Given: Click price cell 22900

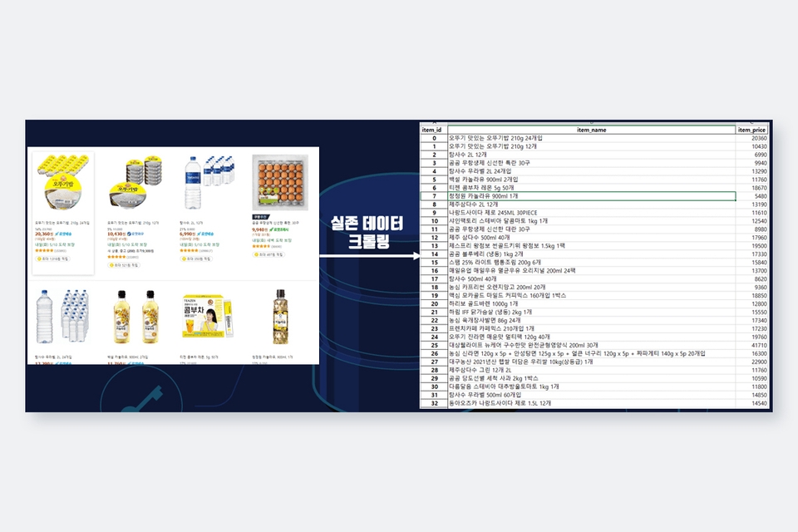Looking at the screenshot, I should 751,362.
